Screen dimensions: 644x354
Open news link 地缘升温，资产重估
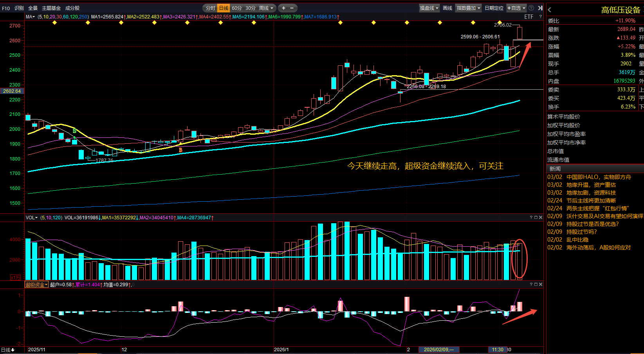[x=591, y=185]
